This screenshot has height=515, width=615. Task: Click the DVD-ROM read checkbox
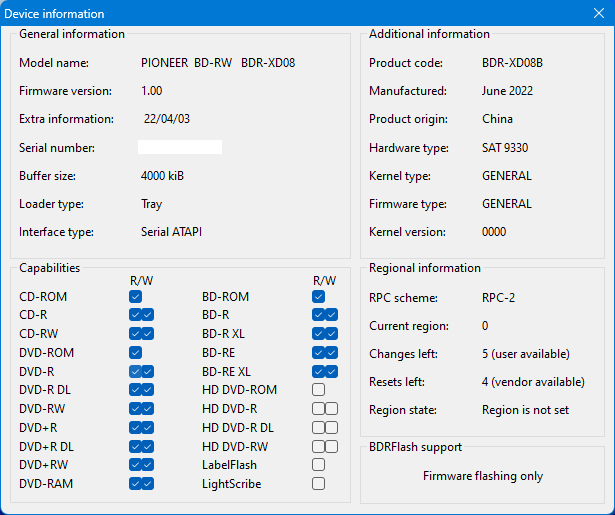tap(135, 353)
